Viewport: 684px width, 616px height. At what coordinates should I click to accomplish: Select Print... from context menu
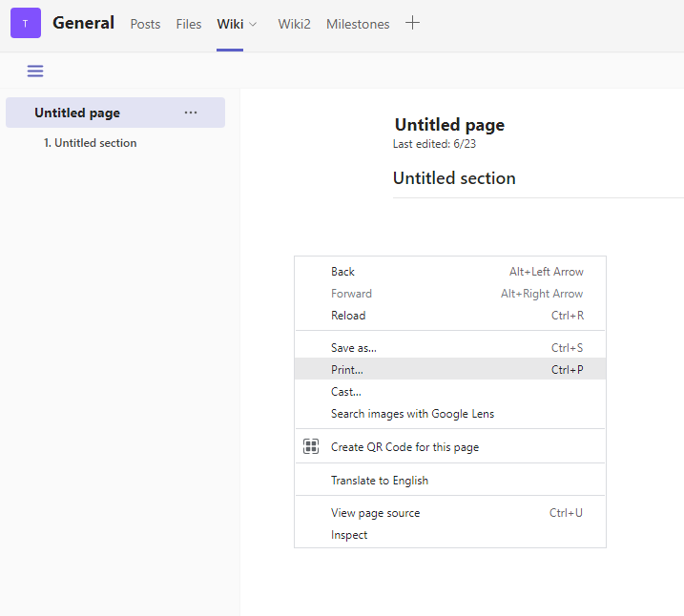(x=450, y=370)
